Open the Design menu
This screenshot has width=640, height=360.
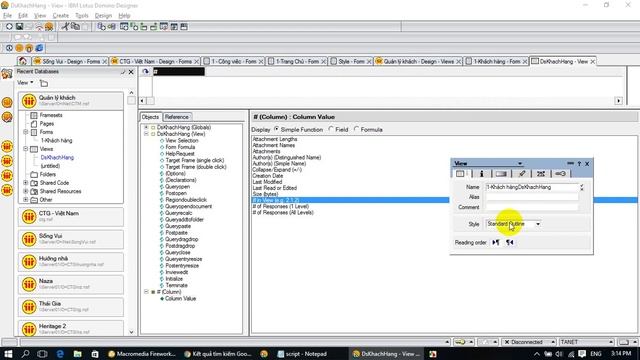(103, 16)
